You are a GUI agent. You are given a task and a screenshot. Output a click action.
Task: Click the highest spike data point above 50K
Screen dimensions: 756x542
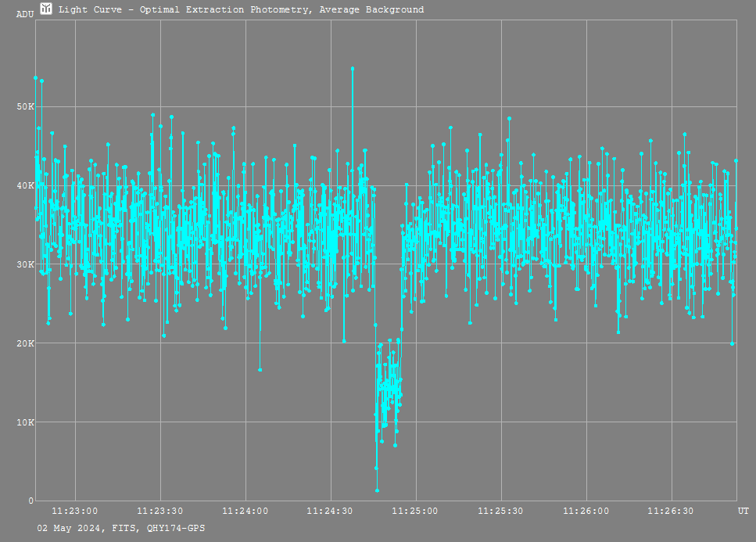(x=353, y=69)
